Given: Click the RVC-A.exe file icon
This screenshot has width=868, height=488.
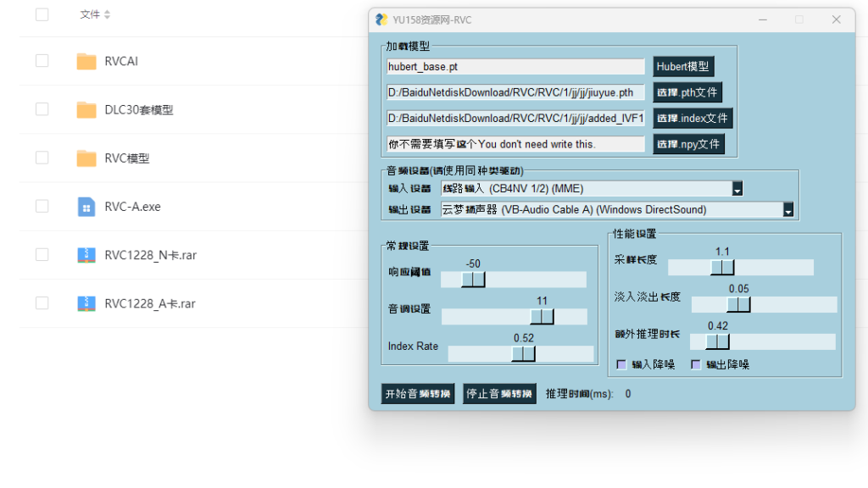Looking at the screenshot, I should pos(86,207).
